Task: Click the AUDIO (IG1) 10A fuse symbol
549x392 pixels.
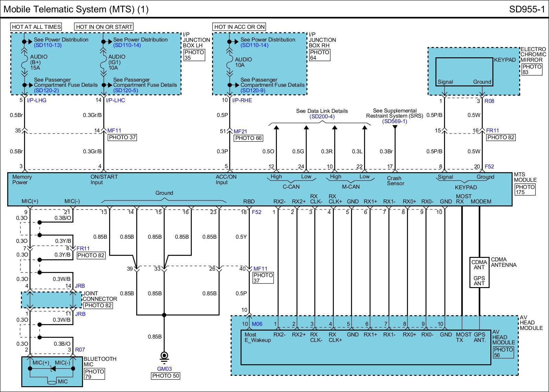Action: click(x=103, y=62)
